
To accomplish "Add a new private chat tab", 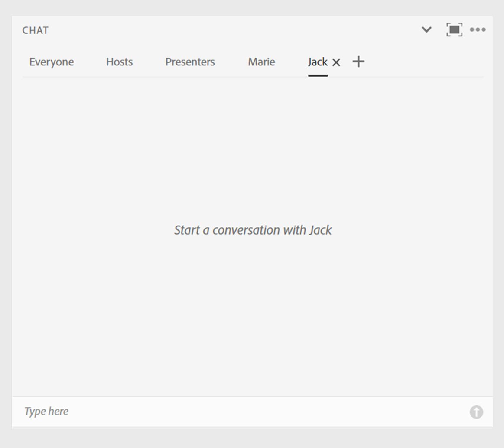I will coord(358,62).
